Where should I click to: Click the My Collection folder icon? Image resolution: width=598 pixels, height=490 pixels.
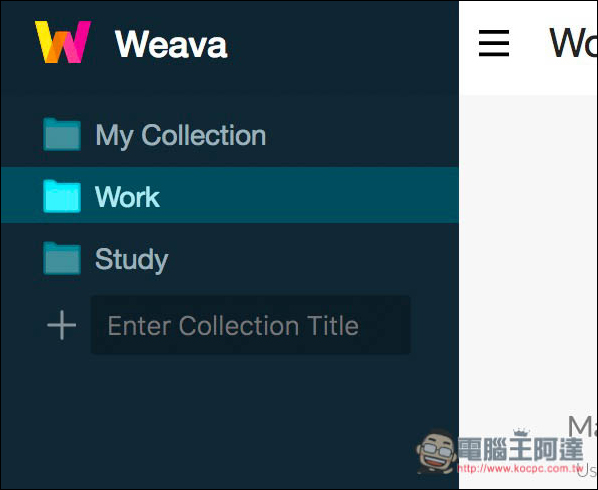(62, 134)
